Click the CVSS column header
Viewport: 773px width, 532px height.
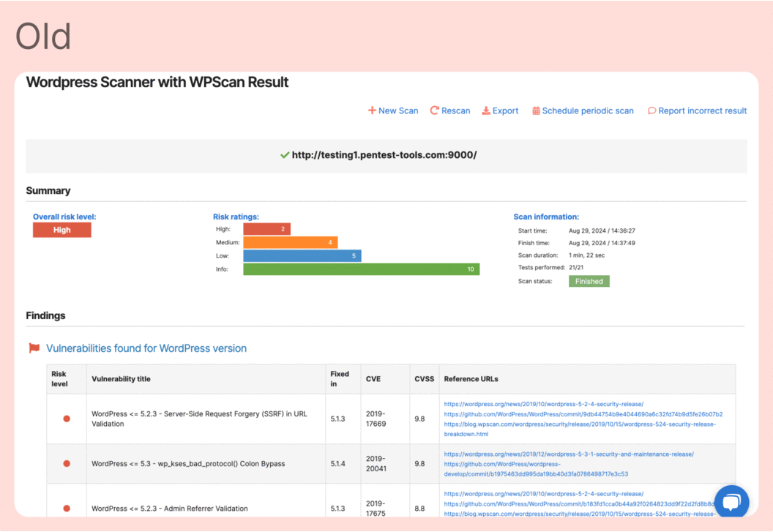click(x=424, y=379)
